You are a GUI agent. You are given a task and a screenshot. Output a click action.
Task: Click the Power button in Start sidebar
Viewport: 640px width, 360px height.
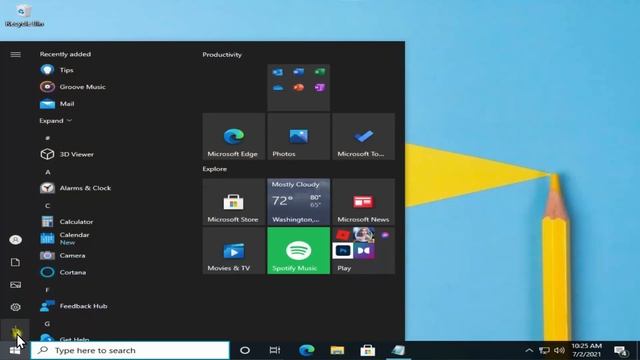pyautogui.click(x=16, y=330)
